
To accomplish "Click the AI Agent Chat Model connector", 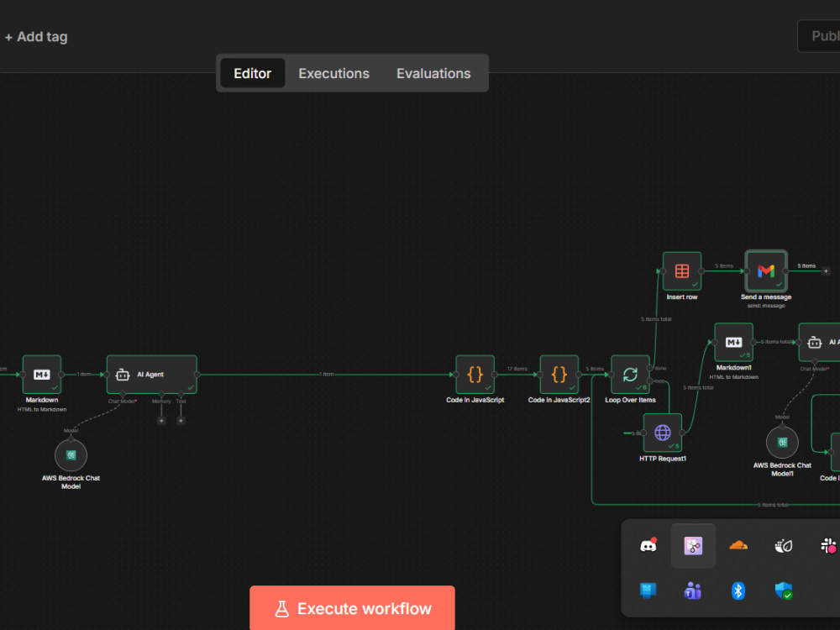I will tap(123, 394).
